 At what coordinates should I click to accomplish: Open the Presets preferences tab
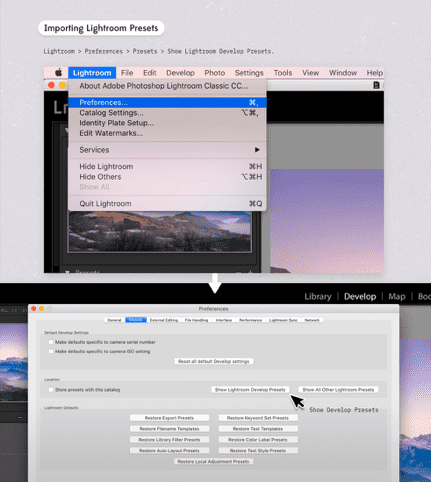(136, 320)
